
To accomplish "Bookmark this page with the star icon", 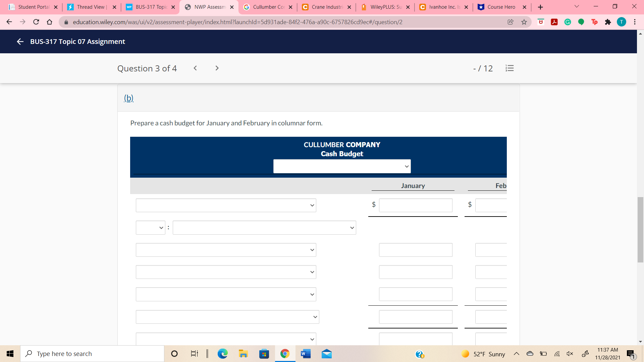I will (524, 22).
